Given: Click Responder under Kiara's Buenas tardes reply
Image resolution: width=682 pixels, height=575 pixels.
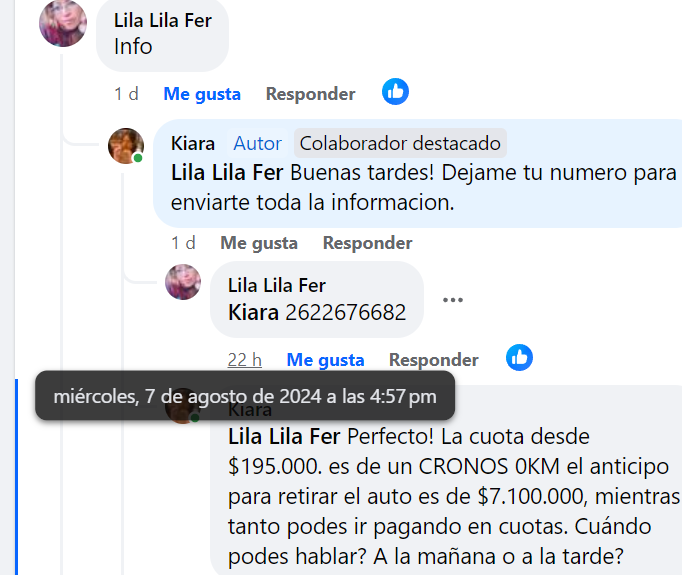Looking at the screenshot, I should 368,243.
